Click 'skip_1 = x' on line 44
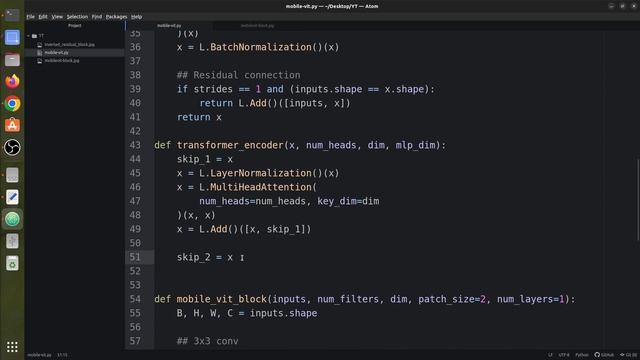This screenshot has width=640, height=360. click(x=204, y=159)
